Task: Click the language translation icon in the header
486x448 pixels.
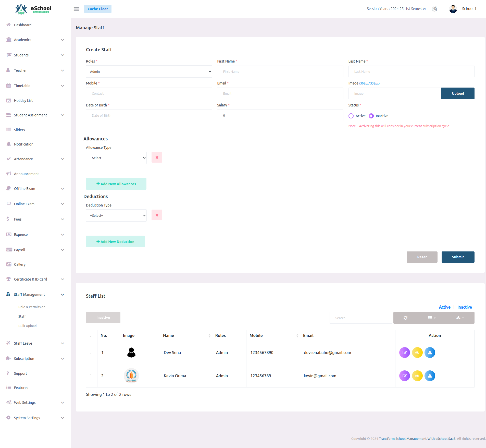Action: [434, 9]
